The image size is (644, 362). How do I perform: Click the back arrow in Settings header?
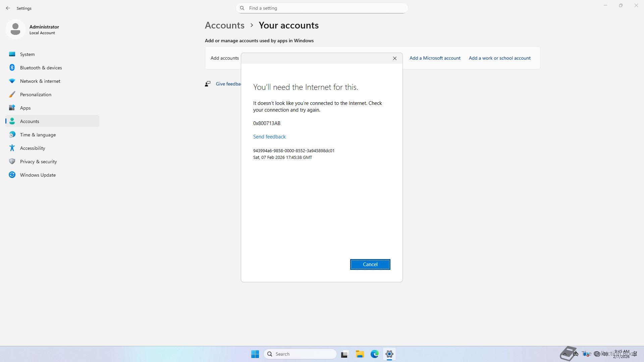[x=8, y=8]
